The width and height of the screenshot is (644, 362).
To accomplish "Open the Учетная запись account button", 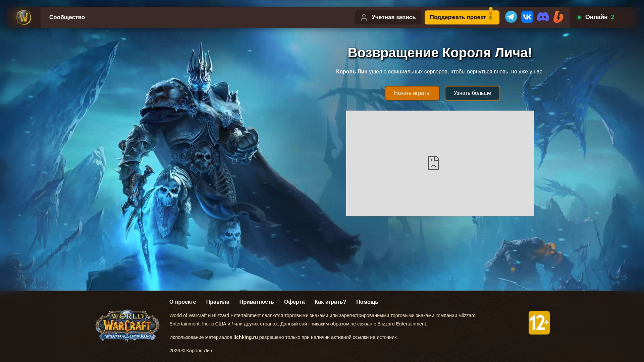I will coord(388,17).
